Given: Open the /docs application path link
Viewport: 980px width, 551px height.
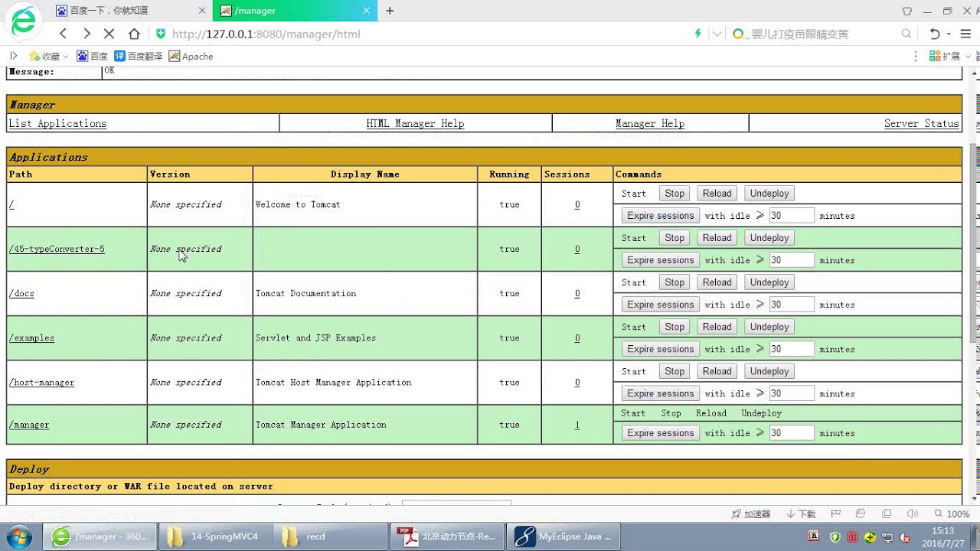Looking at the screenshot, I should [x=21, y=293].
